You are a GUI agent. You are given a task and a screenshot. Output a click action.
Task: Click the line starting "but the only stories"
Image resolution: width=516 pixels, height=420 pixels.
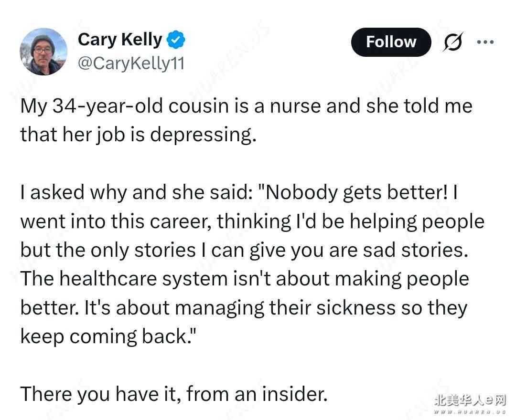pyautogui.click(x=244, y=250)
